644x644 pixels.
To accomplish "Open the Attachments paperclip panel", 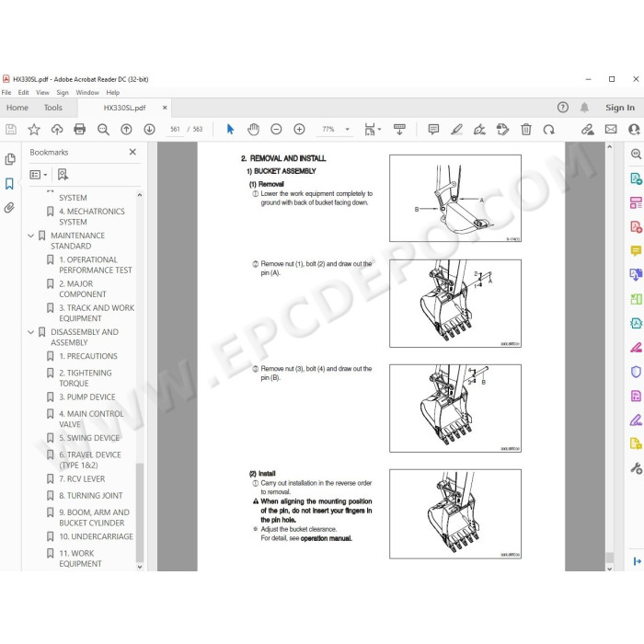I will [9, 207].
